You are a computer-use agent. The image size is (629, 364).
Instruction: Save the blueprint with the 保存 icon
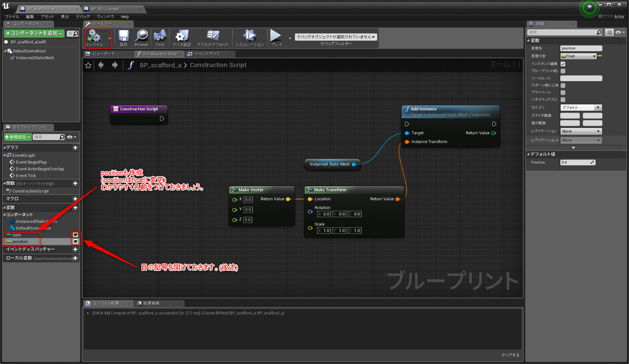124,38
